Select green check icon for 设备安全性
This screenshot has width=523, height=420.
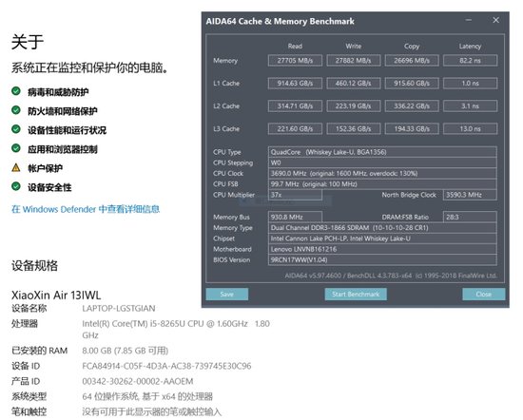(x=16, y=186)
